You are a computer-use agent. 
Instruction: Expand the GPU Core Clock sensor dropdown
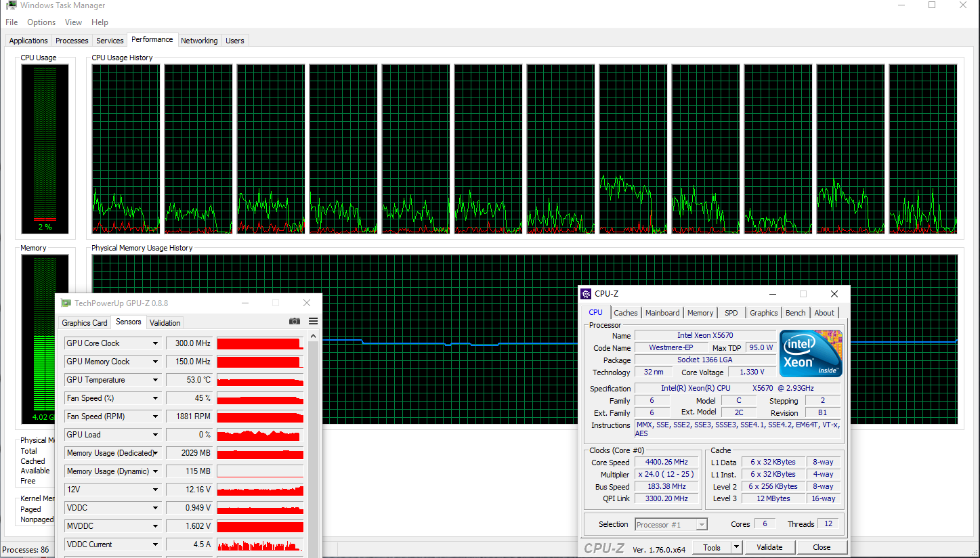[155, 343]
